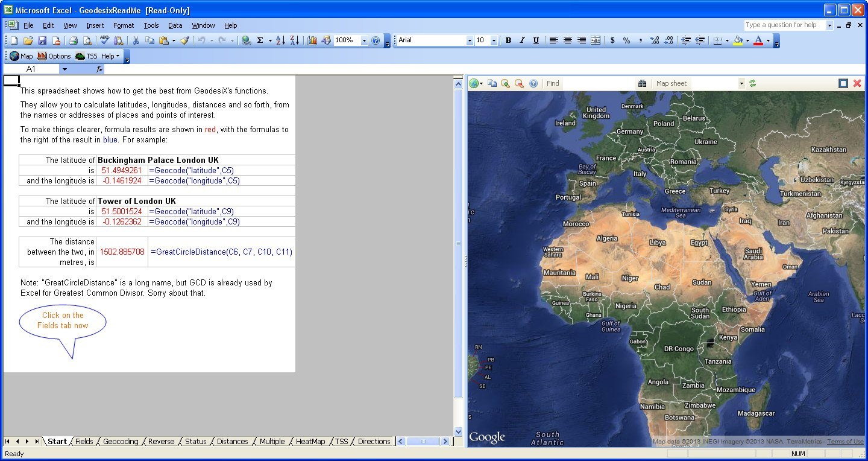
Task: Click the Insert Function fx button
Action: tap(99, 69)
